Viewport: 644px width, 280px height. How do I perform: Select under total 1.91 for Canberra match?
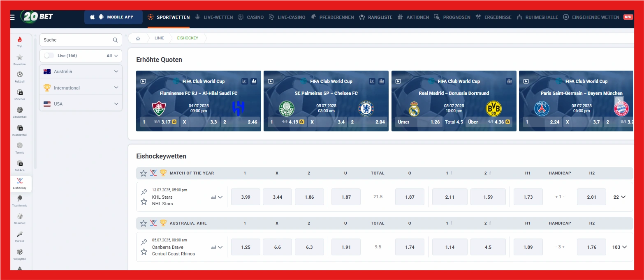tap(346, 247)
